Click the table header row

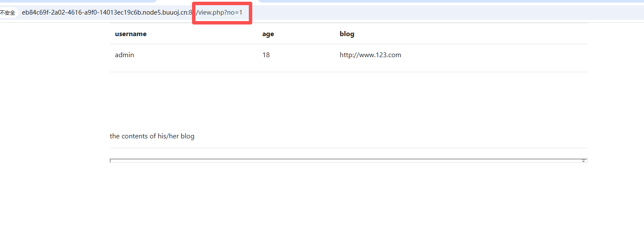(x=349, y=34)
